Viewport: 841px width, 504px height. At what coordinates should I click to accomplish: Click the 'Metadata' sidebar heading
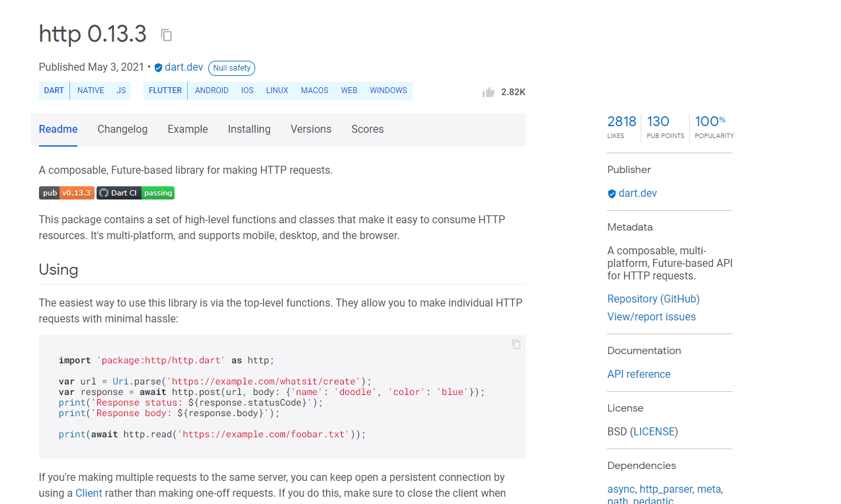[630, 227]
